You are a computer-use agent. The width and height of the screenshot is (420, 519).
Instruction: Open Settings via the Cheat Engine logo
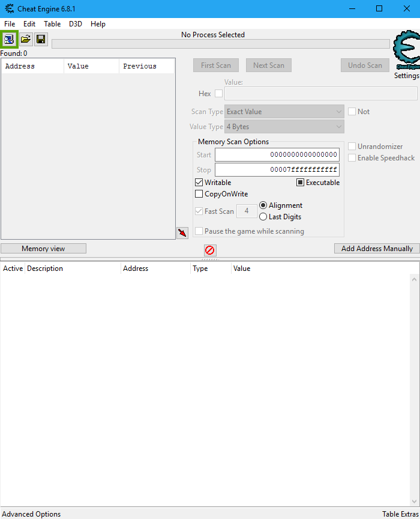(406, 50)
